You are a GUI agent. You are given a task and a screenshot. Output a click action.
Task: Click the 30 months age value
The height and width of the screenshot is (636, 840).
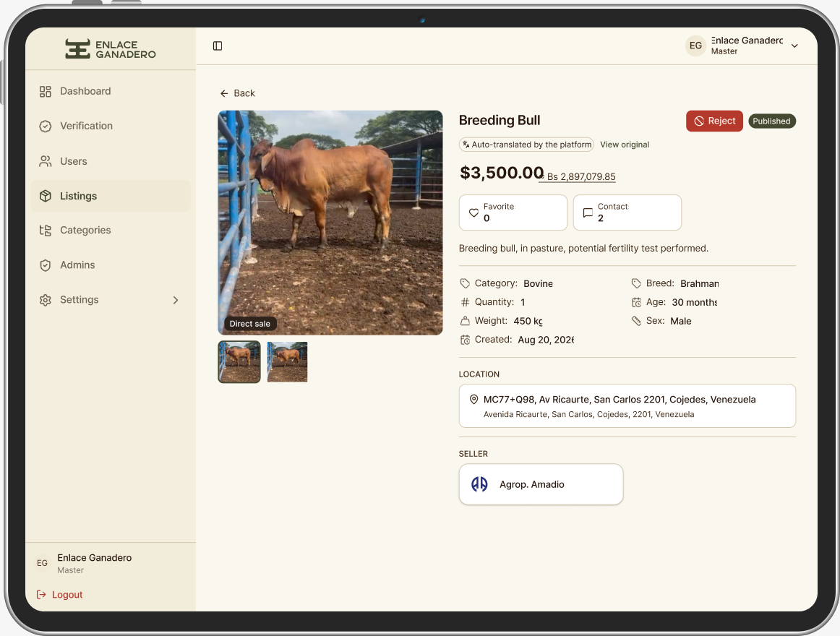[694, 302]
